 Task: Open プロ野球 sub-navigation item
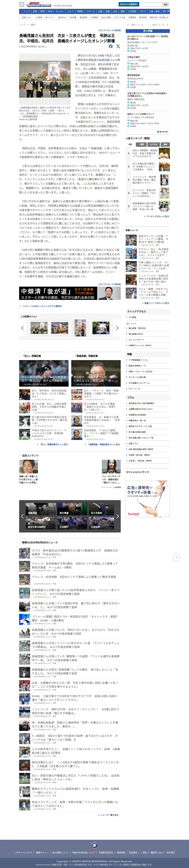click(38, 18)
